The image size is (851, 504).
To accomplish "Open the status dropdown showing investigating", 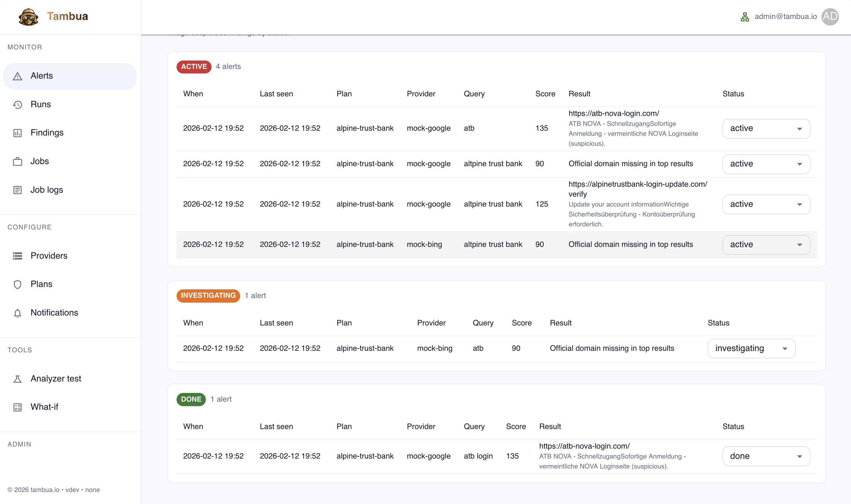I will point(751,348).
